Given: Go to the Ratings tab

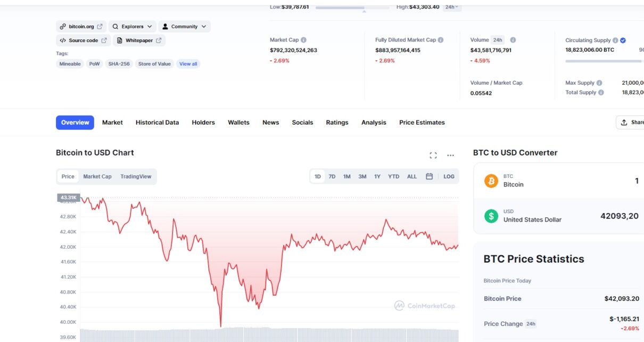Looking at the screenshot, I should click(337, 123).
